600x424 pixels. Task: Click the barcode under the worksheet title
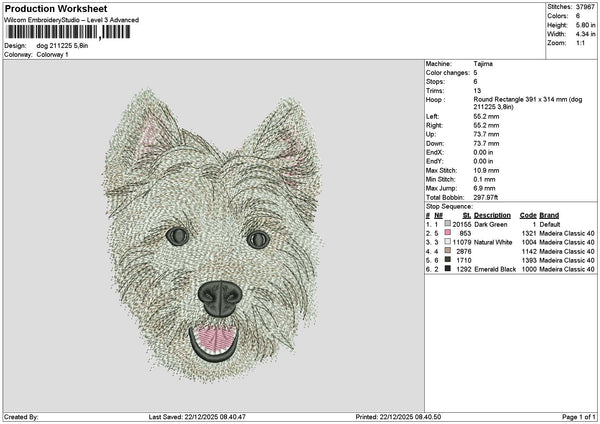point(68,32)
